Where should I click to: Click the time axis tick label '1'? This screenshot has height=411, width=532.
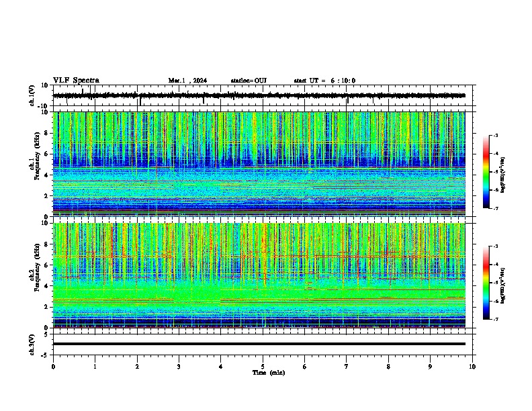point(95,367)
